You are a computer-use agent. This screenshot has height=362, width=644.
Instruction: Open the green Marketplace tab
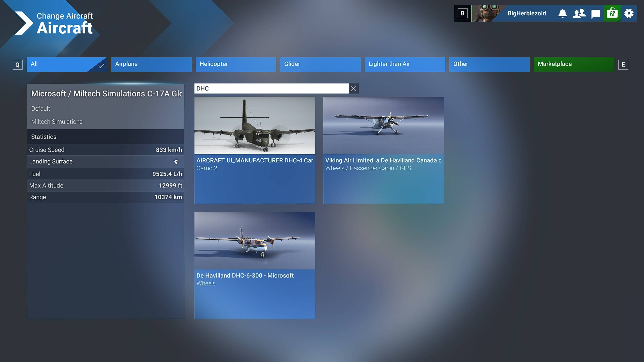click(x=574, y=65)
